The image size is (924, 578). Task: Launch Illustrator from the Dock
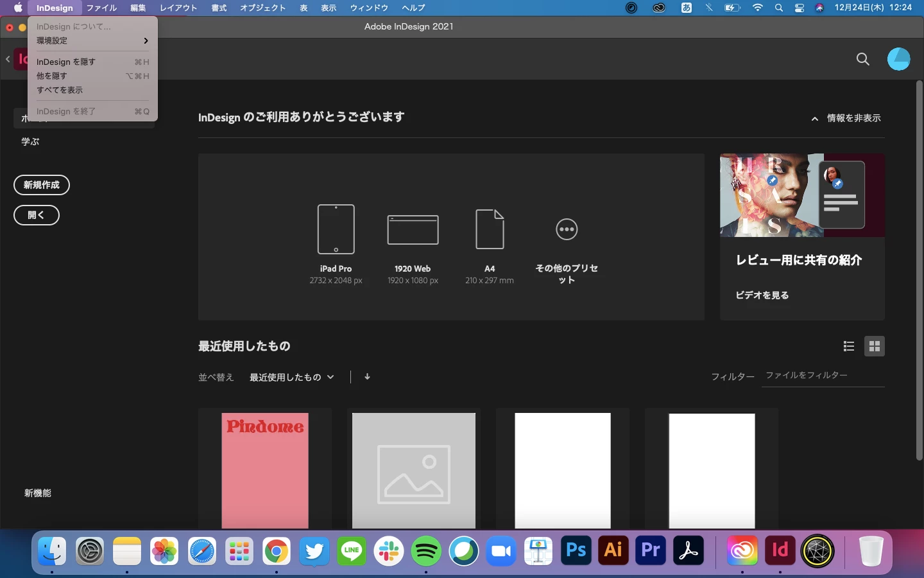613,550
